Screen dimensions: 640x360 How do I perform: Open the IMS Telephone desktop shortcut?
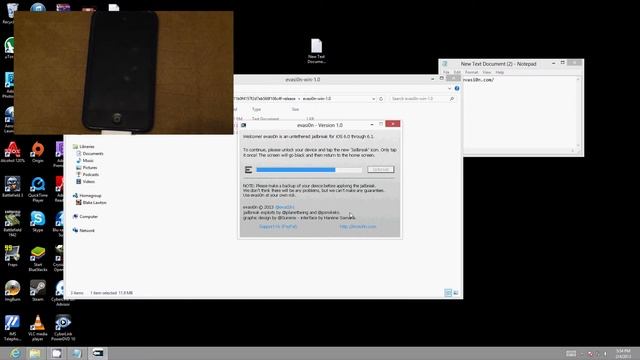[x=12, y=328]
